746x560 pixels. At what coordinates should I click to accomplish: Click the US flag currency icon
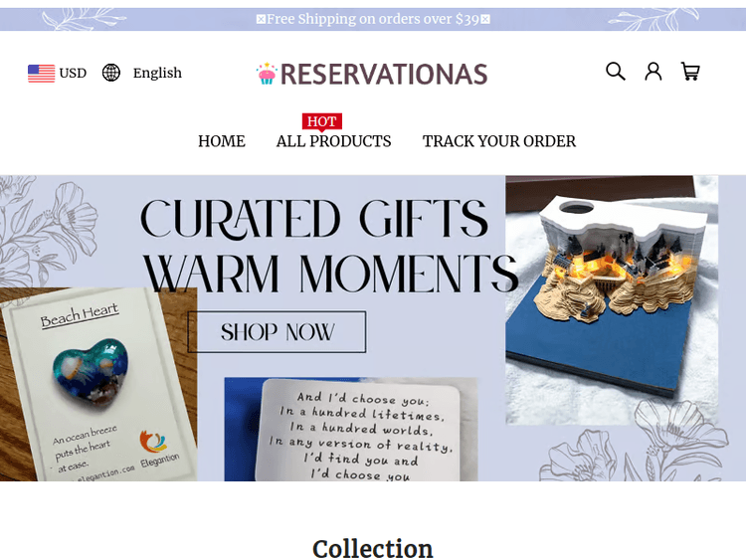(x=42, y=74)
